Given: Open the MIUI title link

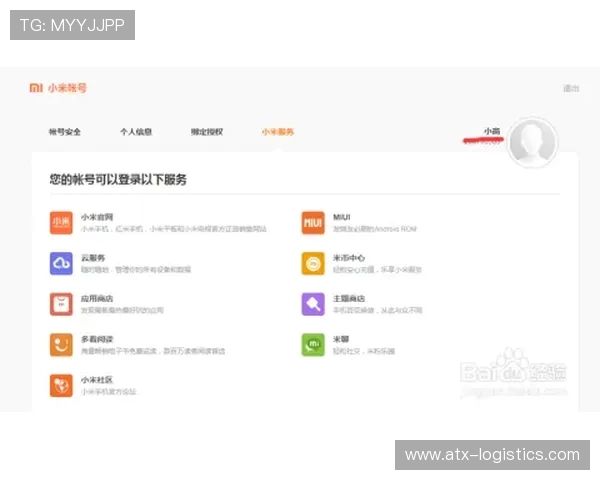Looking at the screenshot, I should point(341,217).
